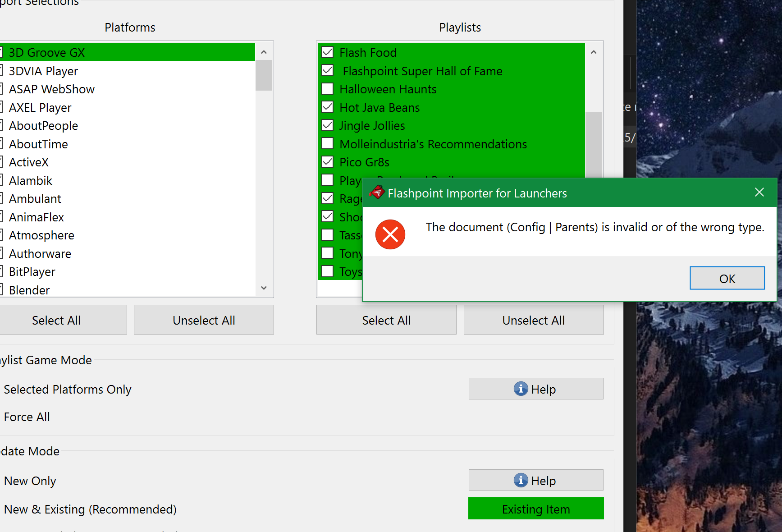Select ActiveX platform

(x=128, y=162)
